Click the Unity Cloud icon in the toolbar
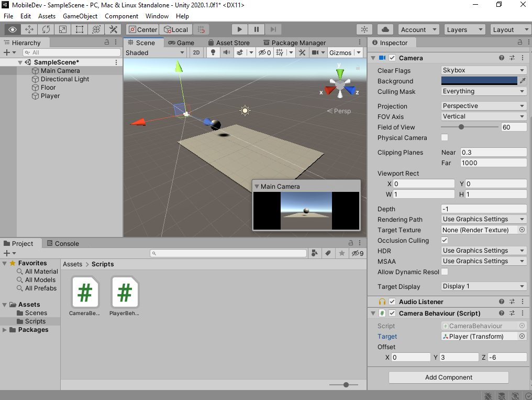 384,29
